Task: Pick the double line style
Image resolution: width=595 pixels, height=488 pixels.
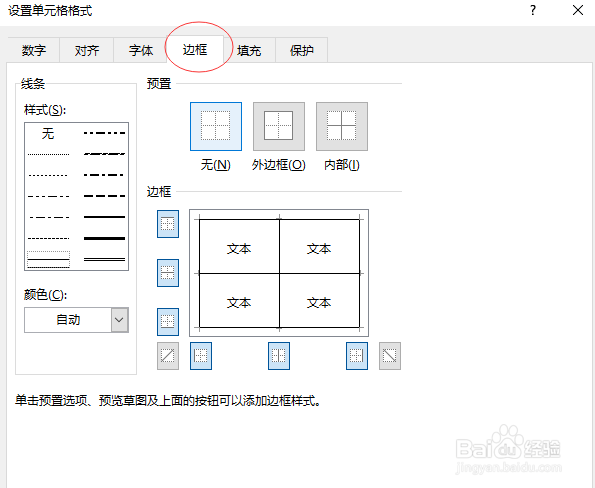Action: click(x=104, y=260)
